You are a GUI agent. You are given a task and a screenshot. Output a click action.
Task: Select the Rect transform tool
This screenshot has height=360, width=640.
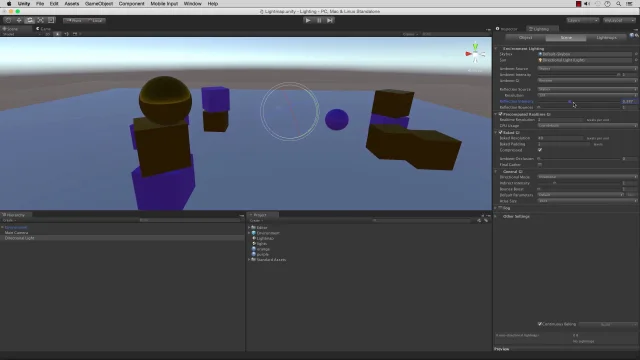click(51, 20)
